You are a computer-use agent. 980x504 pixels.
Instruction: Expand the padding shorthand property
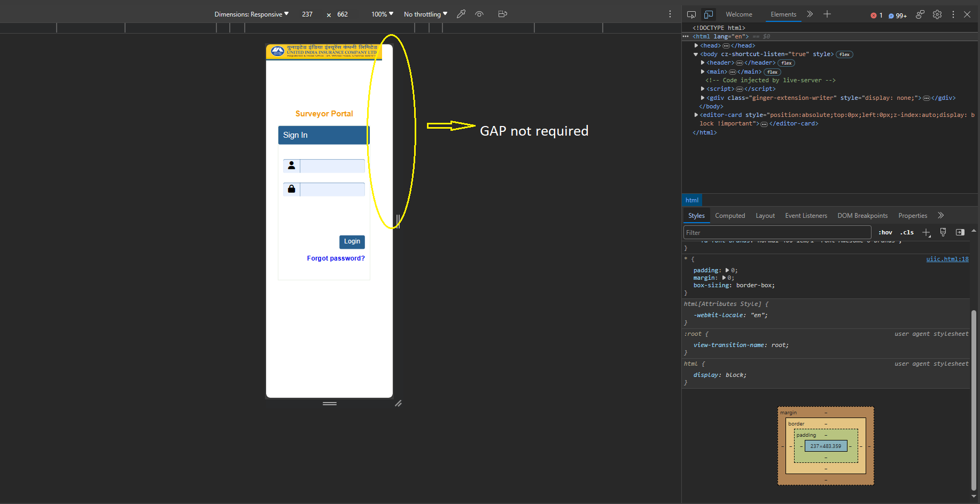coord(727,270)
